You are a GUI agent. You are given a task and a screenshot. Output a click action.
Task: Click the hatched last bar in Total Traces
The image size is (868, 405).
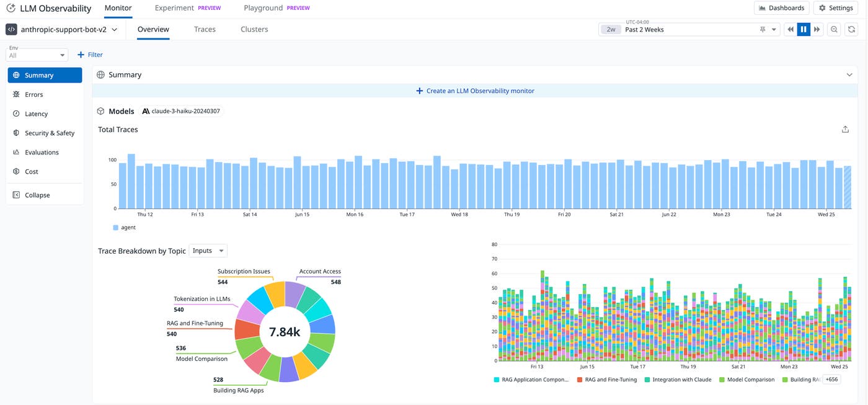click(848, 187)
